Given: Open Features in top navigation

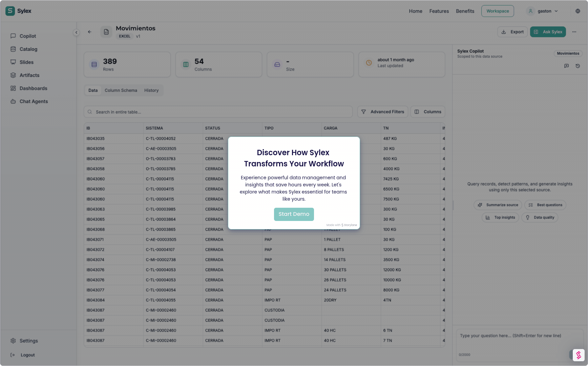Looking at the screenshot, I should 439,11.
